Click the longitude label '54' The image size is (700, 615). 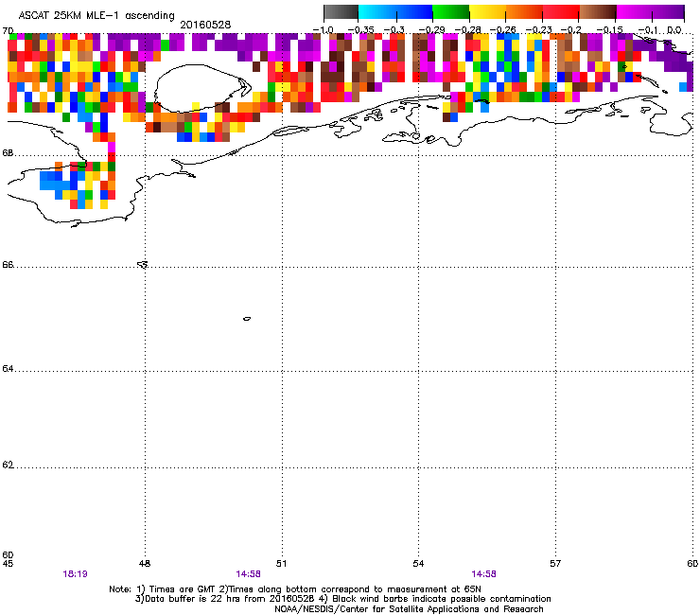[x=418, y=564]
